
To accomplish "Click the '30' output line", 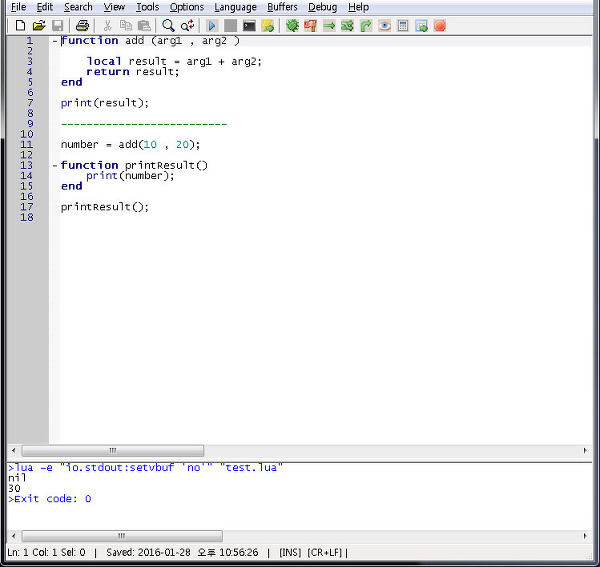I will click(14, 489).
